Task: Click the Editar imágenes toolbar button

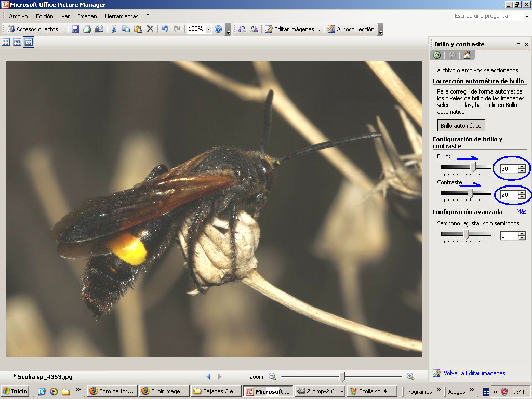Action: (292, 29)
